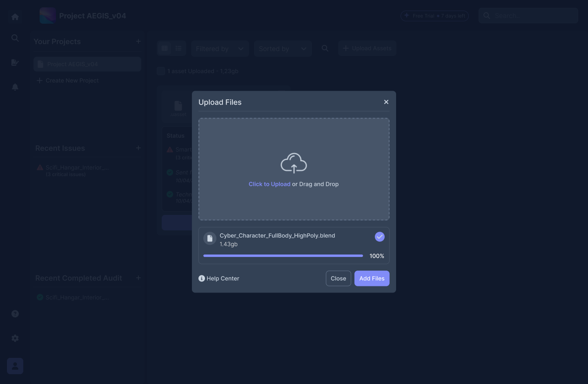This screenshot has width=588, height=384.
Task: Click the 1.43gb file size text
Action: click(229, 244)
